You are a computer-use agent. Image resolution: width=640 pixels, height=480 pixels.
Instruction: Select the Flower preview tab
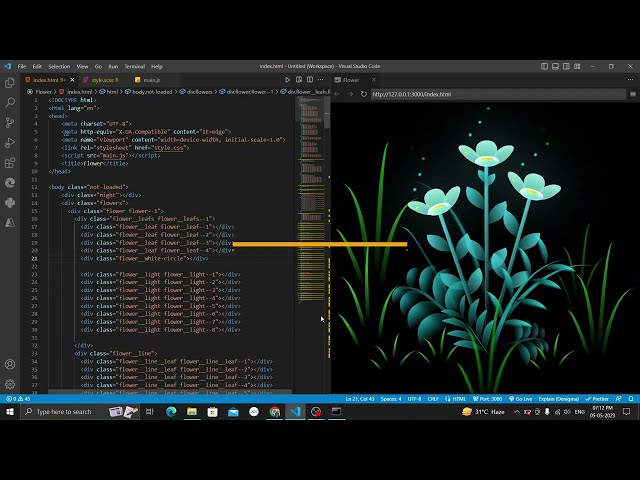tap(351, 80)
